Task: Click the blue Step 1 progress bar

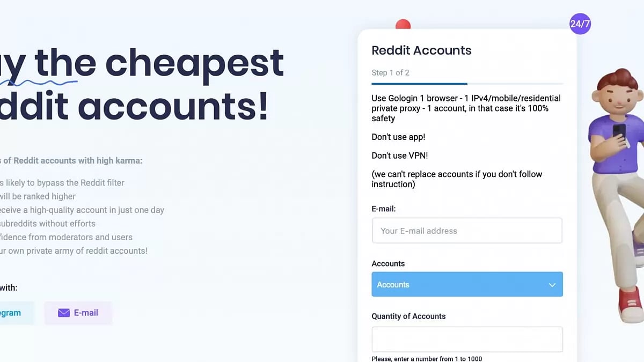Action: point(419,84)
